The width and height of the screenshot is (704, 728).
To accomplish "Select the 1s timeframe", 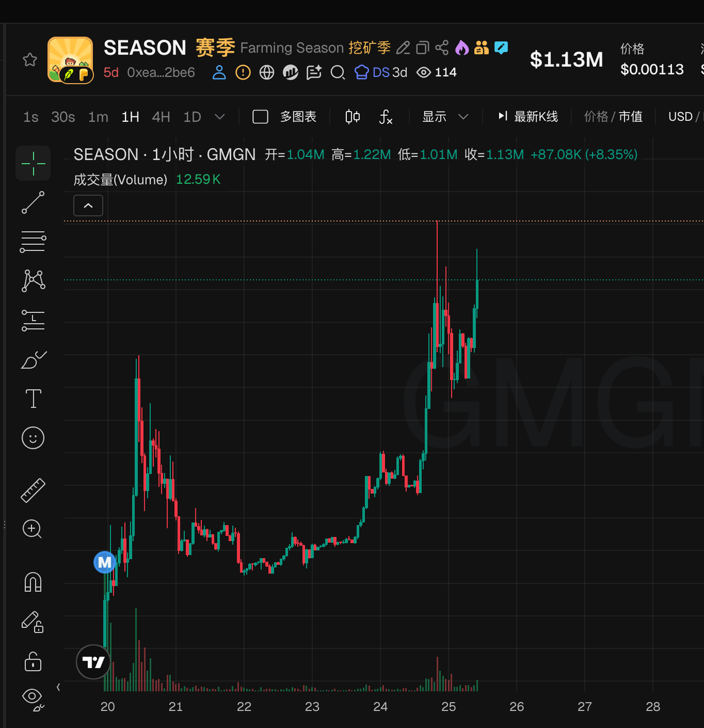I will click(x=31, y=117).
